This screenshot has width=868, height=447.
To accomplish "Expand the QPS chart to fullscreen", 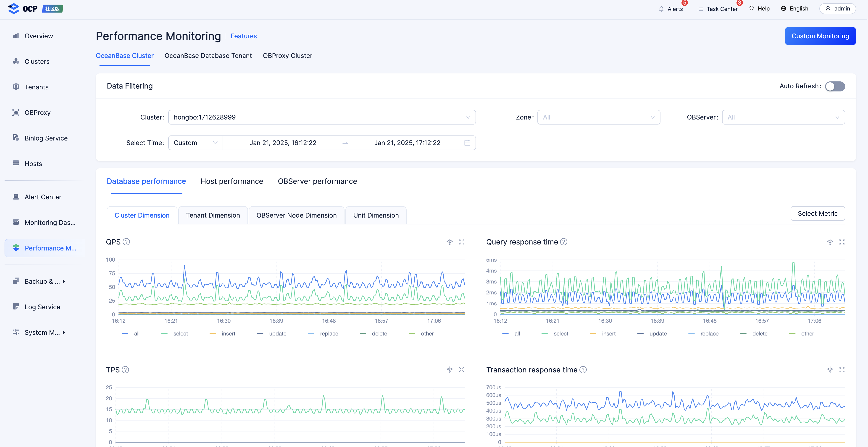I will 462,242.
